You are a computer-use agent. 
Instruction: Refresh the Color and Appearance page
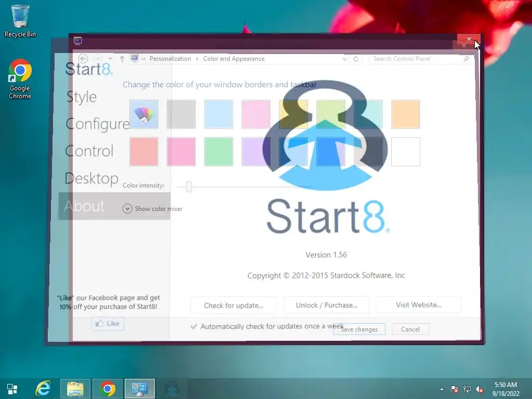point(356,59)
